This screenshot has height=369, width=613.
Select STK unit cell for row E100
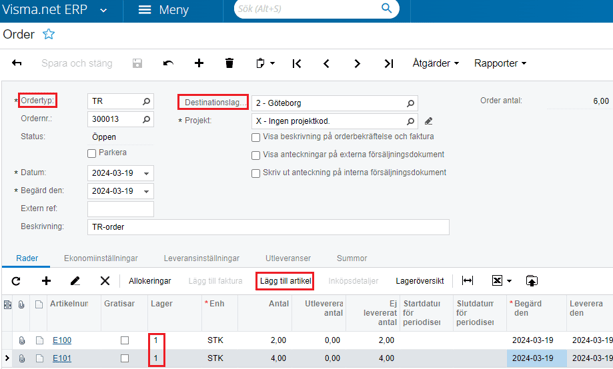point(219,340)
